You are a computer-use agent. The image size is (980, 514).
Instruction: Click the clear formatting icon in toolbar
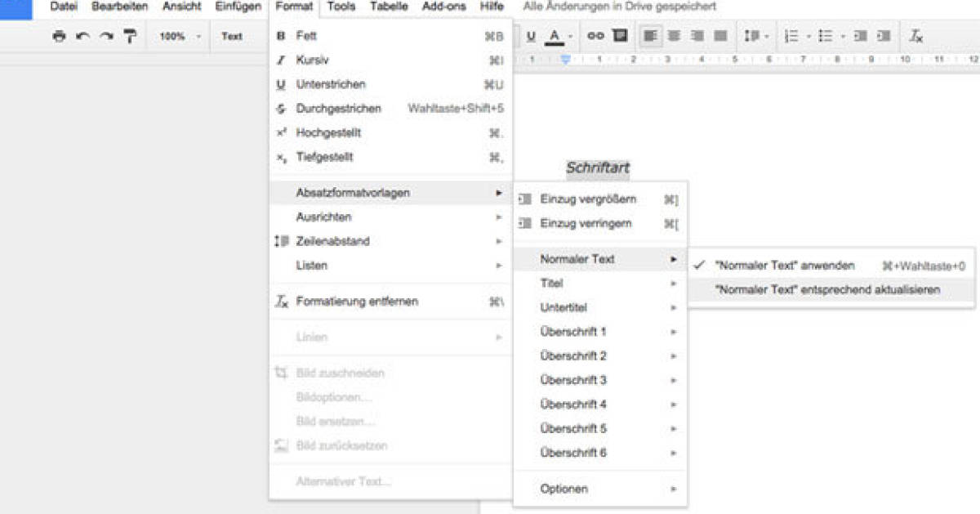click(916, 36)
